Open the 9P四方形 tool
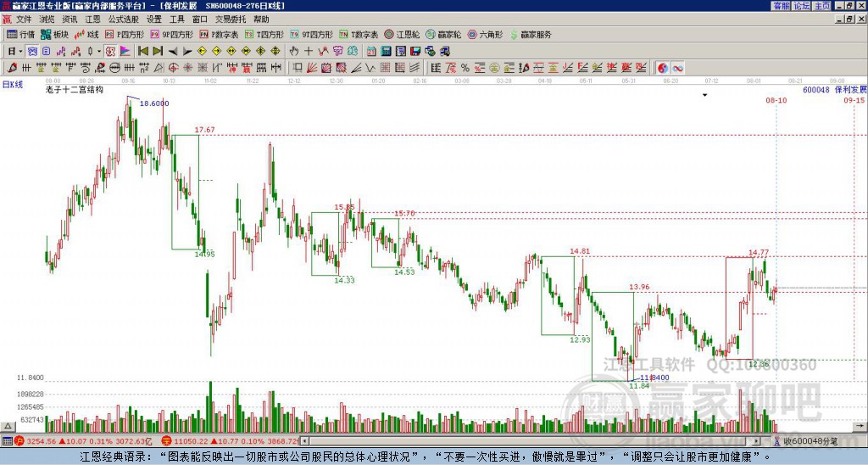 (171, 34)
